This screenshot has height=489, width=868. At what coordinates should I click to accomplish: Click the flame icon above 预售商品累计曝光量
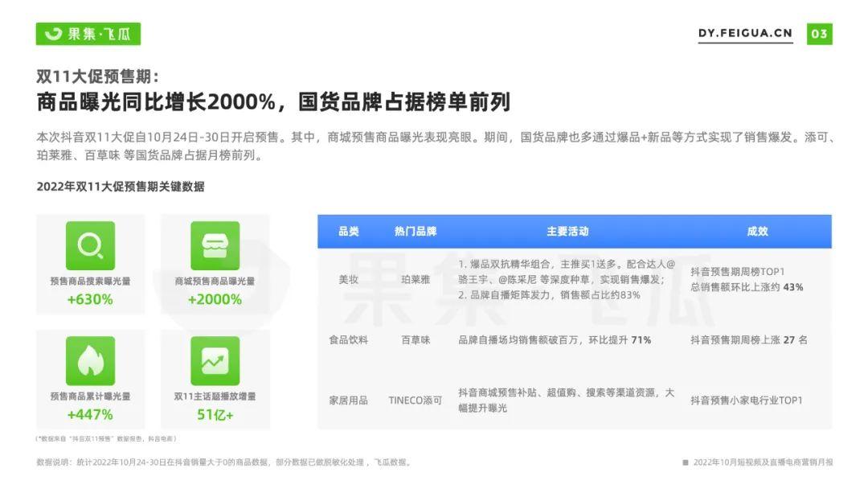91,360
